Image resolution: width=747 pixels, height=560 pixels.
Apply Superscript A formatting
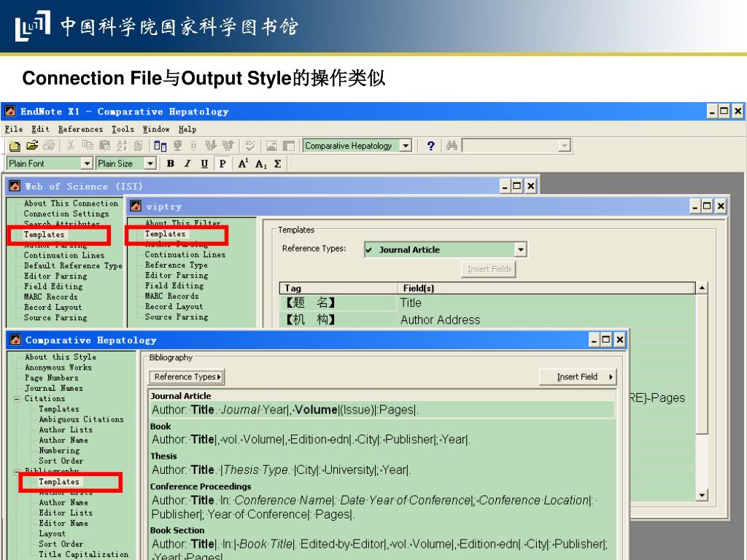(243, 164)
